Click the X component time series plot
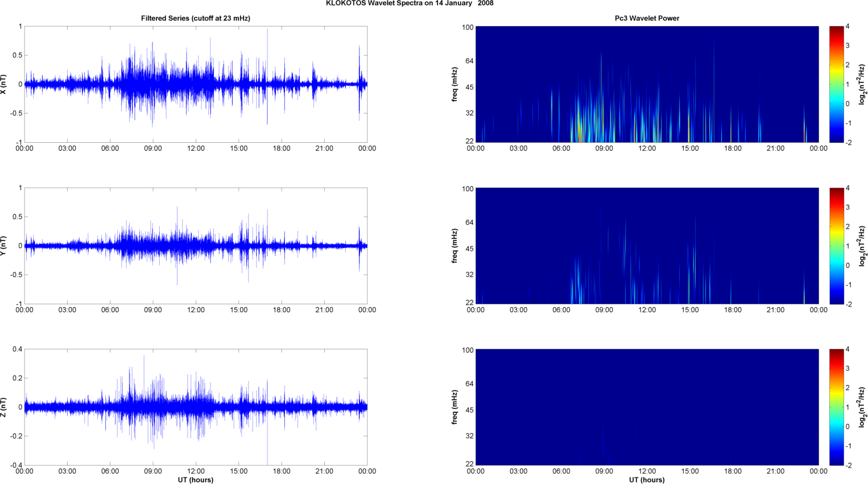Viewport: 868px width, 484px height. click(x=196, y=84)
